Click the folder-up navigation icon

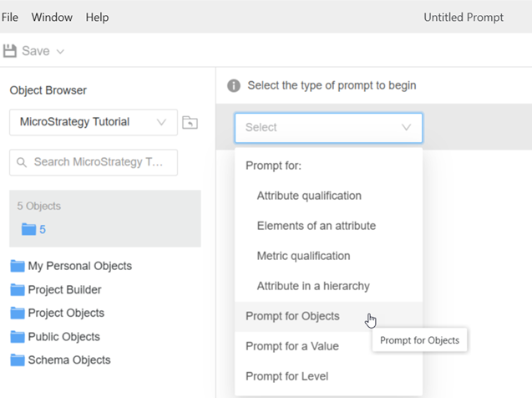[190, 123]
